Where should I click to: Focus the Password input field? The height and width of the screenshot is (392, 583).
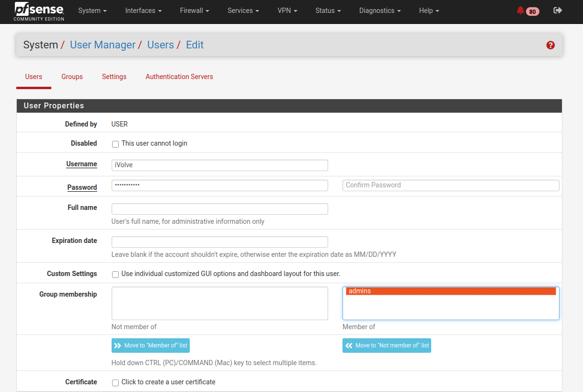click(x=220, y=185)
